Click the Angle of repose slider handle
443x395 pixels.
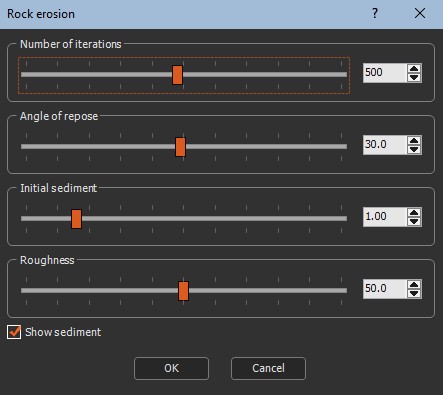[x=180, y=147]
